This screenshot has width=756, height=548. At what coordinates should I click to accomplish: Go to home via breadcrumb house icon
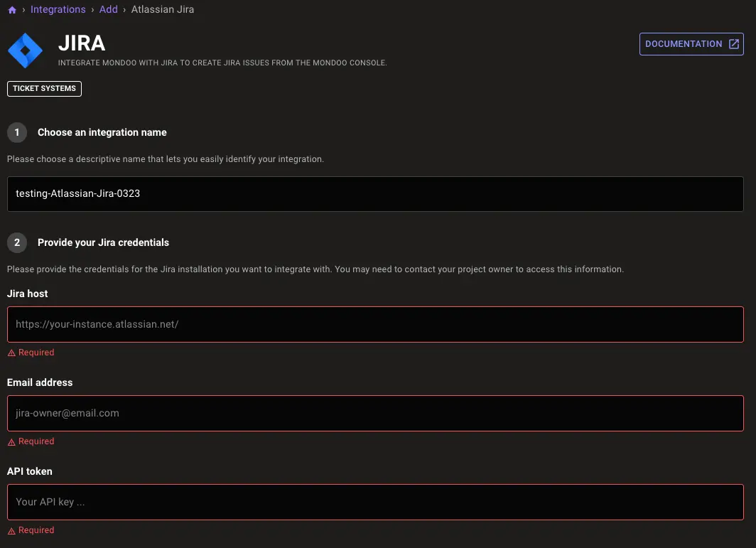coord(12,10)
